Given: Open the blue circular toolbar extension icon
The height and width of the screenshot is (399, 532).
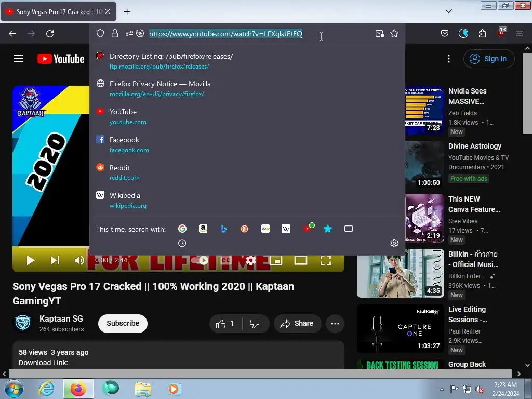Looking at the screenshot, I should point(463,33).
